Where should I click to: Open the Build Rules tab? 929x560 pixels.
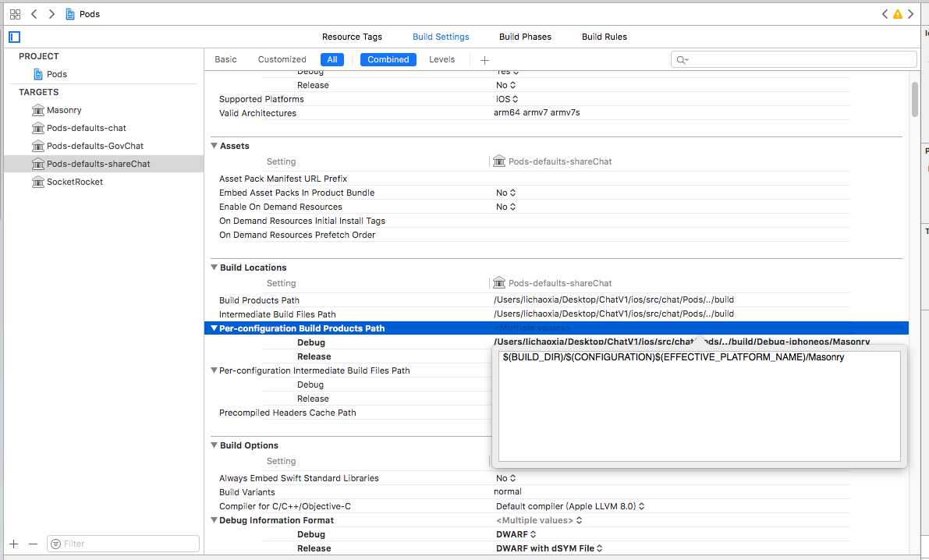click(x=605, y=37)
